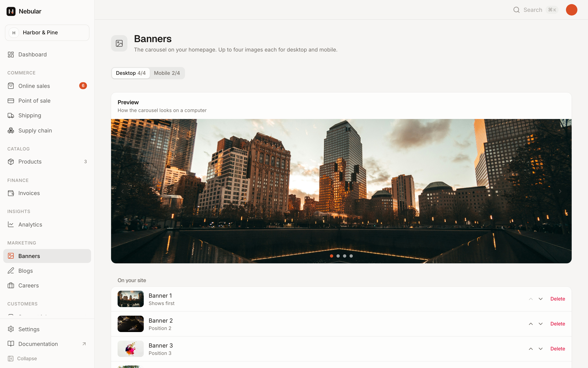Viewport: 588px width, 368px height.
Task: Open the Dashboard grid icon
Action: tap(11, 55)
